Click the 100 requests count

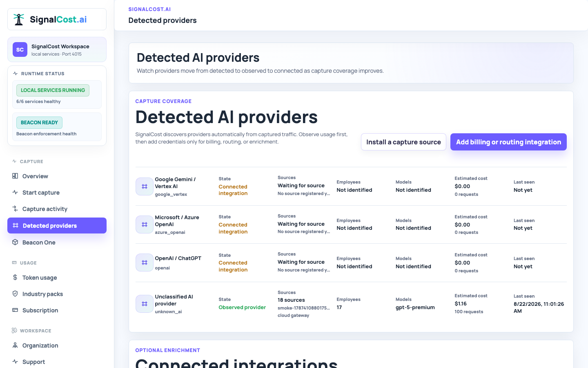tap(469, 312)
